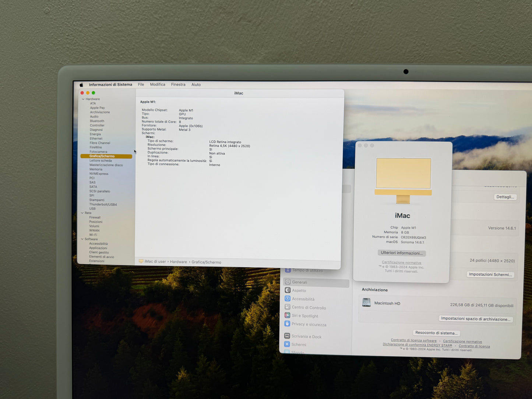The width and height of the screenshot is (532, 399).
Task: Select Applicazioni under Software
Action: (x=98, y=248)
